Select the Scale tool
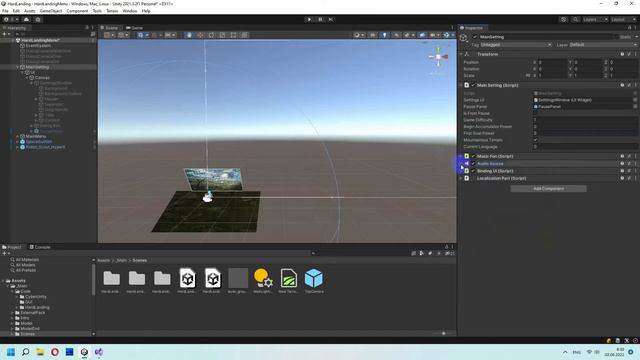 click(x=222, y=35)
